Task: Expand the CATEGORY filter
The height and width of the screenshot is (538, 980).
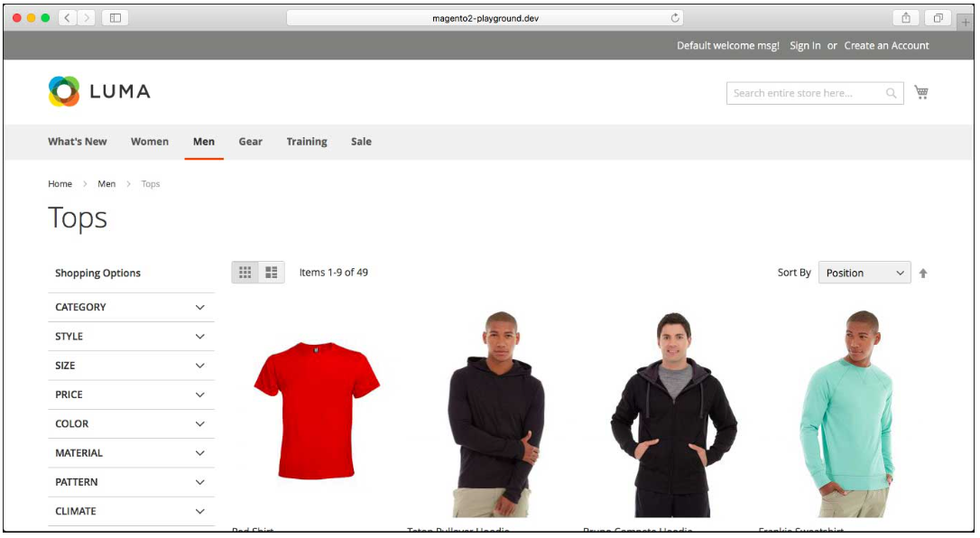Action: [x=131, y=307]
